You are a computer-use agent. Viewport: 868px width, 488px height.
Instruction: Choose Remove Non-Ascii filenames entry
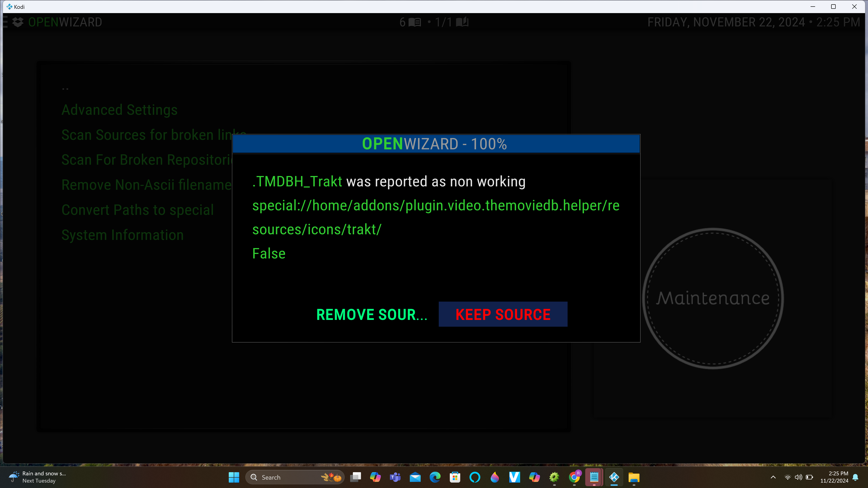click(146, 185)
